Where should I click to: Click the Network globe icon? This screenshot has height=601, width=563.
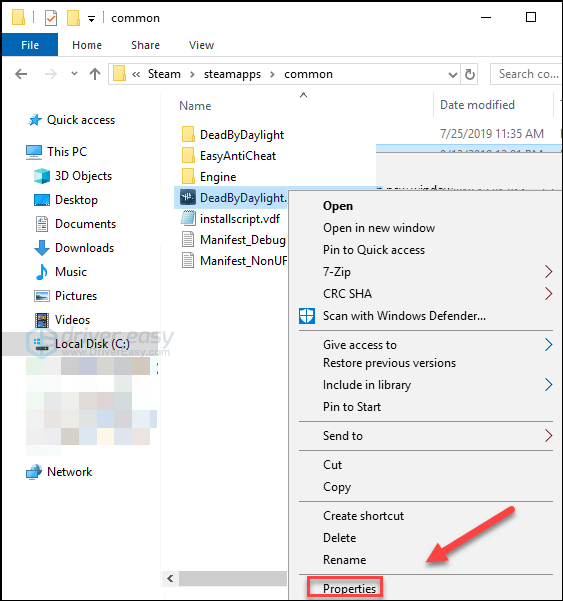point(34,472)
